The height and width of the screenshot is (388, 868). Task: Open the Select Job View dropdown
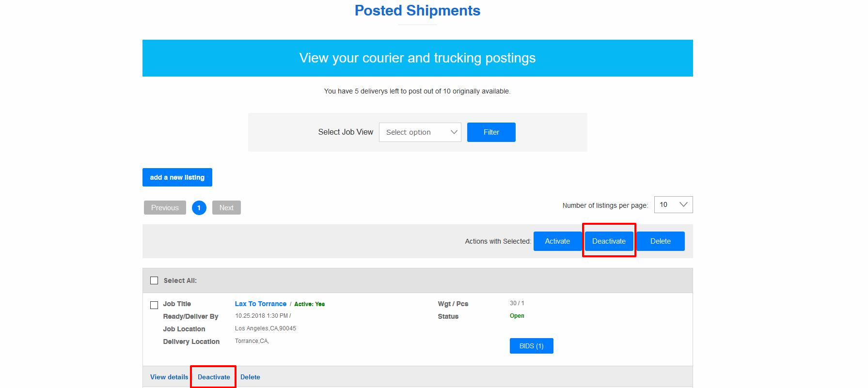[x=420, y=132]
